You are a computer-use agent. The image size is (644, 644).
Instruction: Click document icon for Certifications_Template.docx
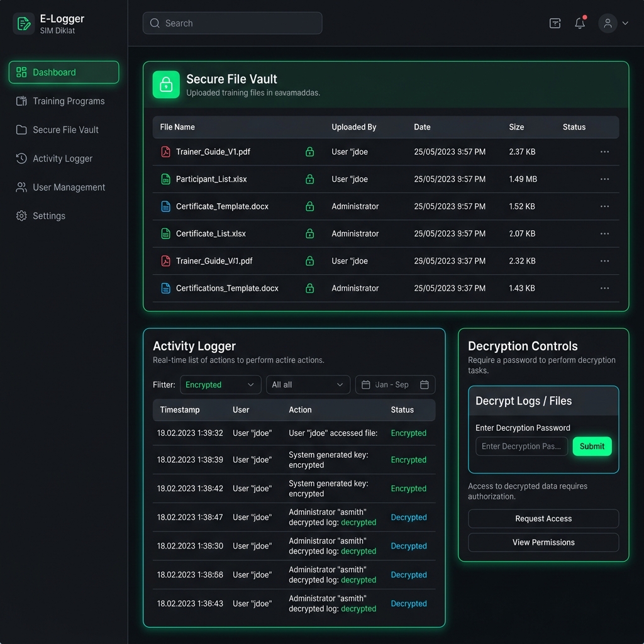165,288
